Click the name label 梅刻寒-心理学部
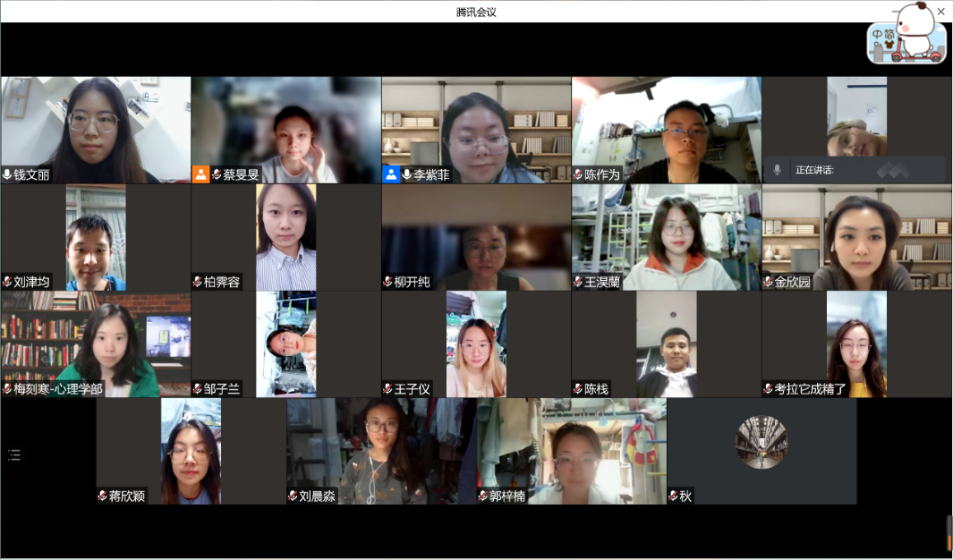Image resolution: width=953 pixels, height=560 pixels. point(58,389)
